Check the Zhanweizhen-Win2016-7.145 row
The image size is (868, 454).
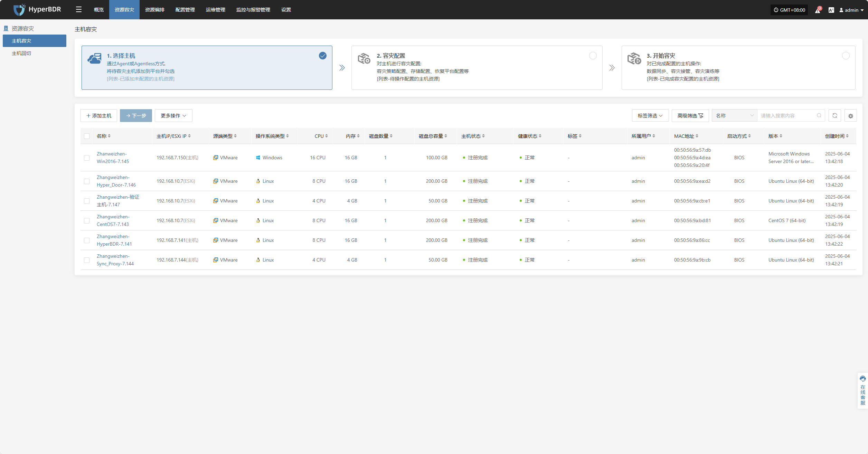(87, 158)
